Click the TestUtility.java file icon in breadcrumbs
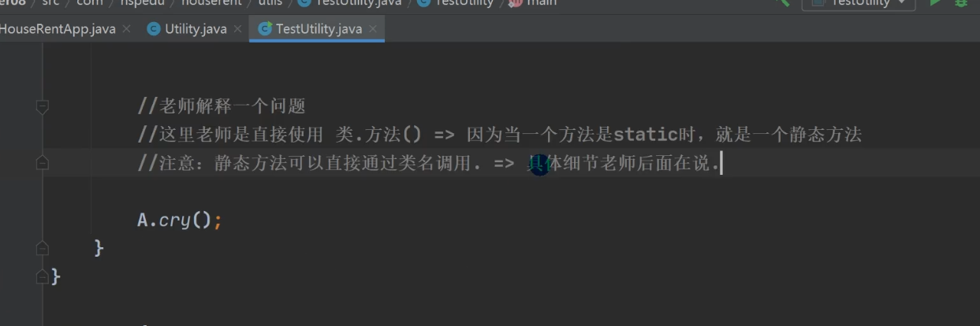The image size is (980, 326). coord(304,2)
